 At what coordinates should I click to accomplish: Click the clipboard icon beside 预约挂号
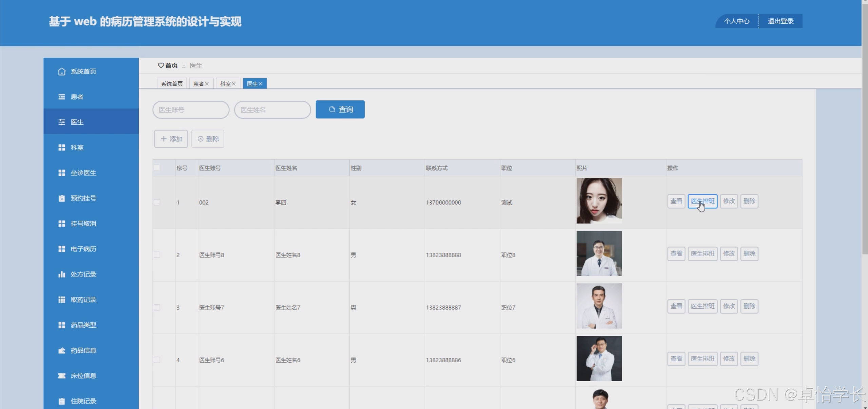click(61, 198)
